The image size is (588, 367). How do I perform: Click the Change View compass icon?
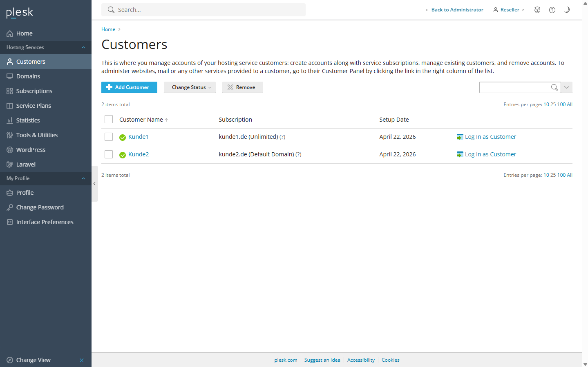[x=10, y=360]
